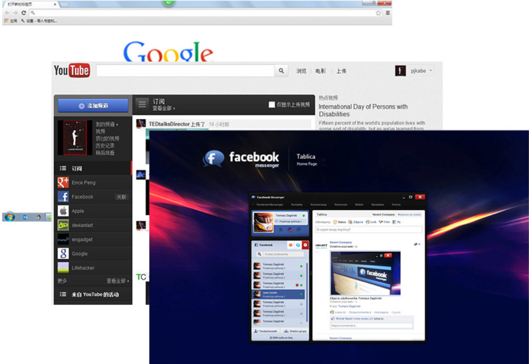Open the Chrome menu hamburger button
Screen dimensions: 529x364
[388, 13]
